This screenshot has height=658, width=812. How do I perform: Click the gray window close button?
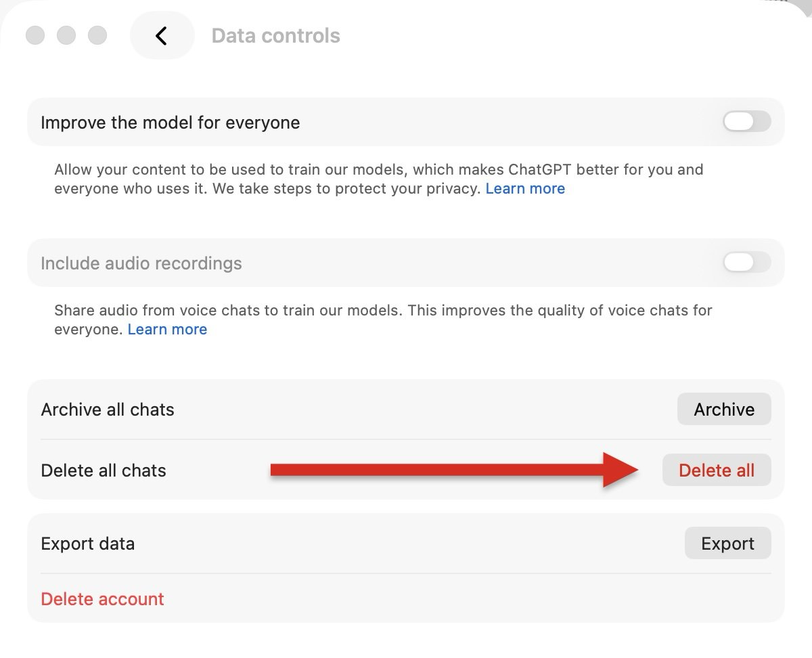pos(35,35)
